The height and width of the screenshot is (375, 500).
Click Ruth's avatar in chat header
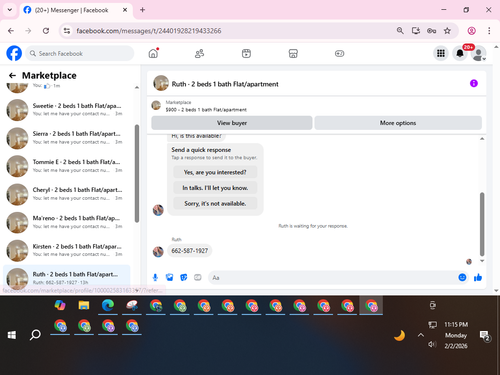pos(161,83)
